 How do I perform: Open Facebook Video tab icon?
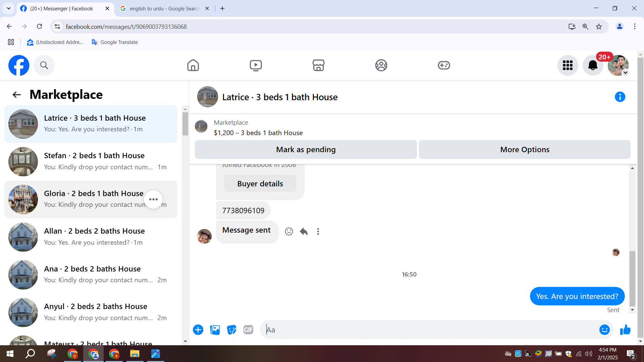point(256,65)
